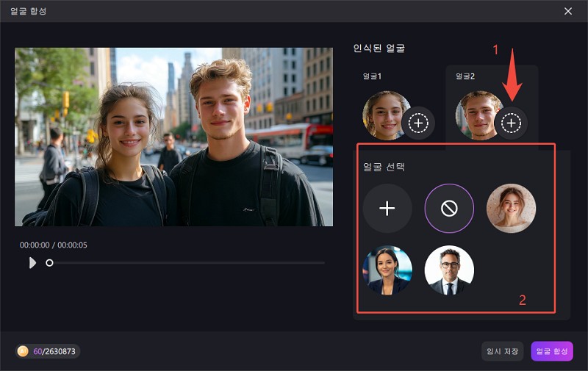Click the dashed plus icon beside 얼굴2

511,123
